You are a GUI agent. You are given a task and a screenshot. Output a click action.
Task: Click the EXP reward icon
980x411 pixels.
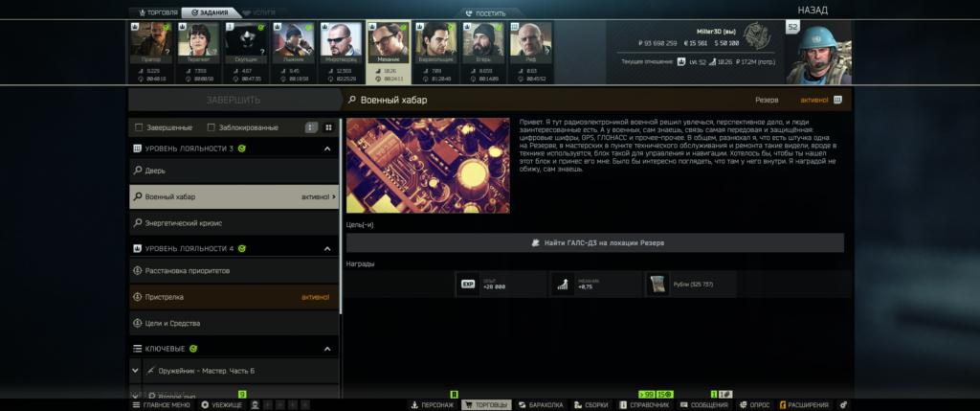[x=467, y=284]
